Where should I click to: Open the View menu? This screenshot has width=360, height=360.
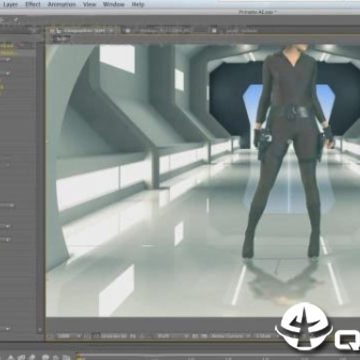(89, 4)
